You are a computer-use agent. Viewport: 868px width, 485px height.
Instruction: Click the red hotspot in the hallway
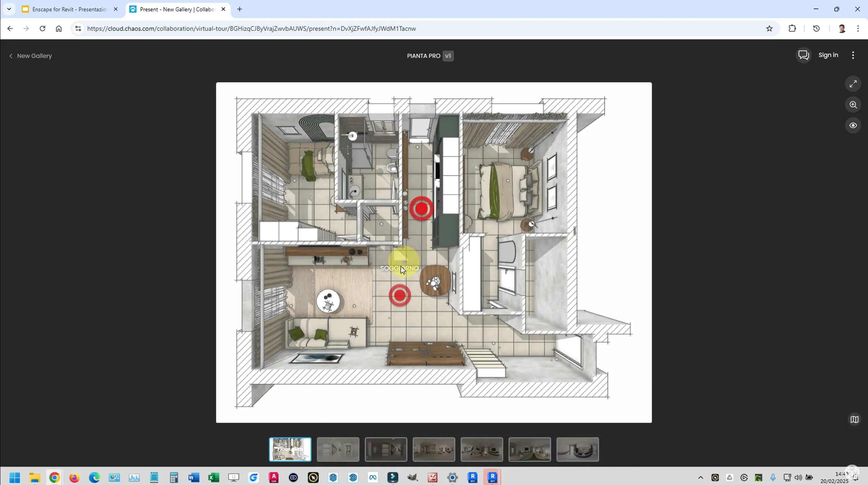421,209
